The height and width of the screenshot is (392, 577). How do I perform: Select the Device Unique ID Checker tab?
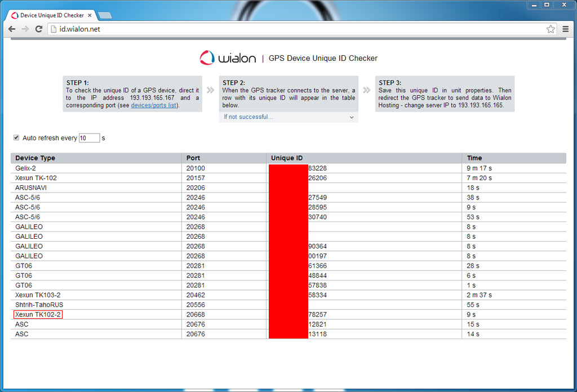(x=52, y=15)
